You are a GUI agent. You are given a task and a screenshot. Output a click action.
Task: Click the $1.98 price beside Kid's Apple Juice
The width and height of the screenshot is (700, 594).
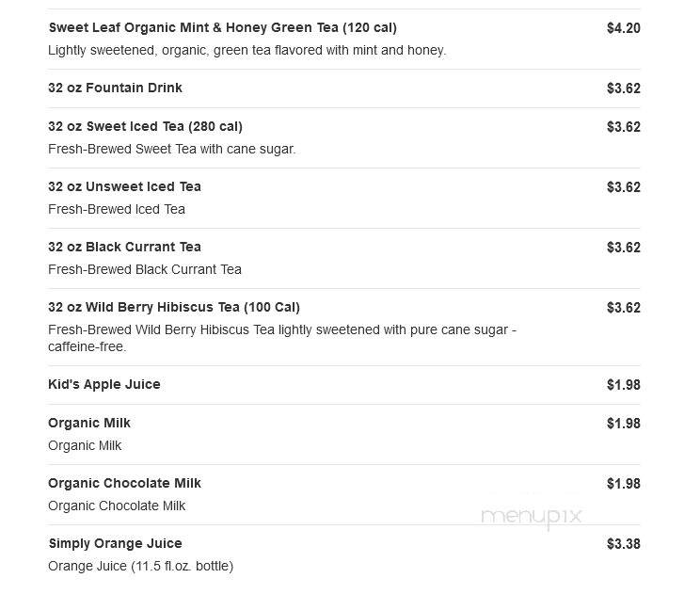[x=623, y=385]
